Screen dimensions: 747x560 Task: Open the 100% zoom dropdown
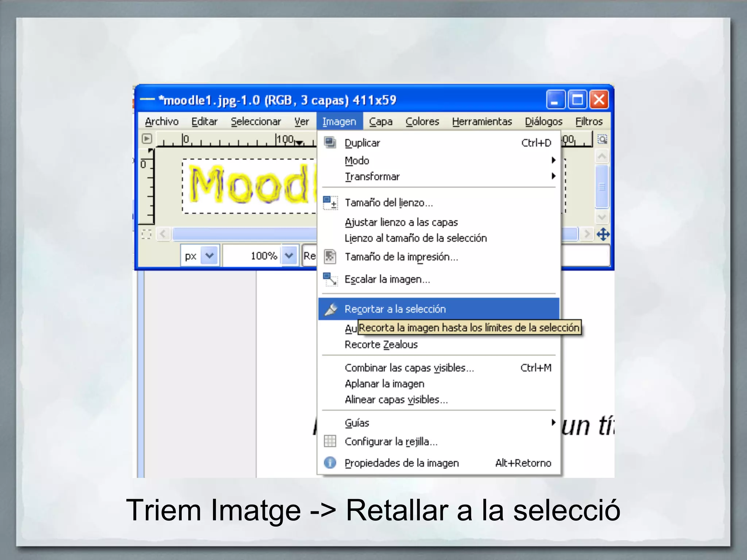tap(289, 256)
